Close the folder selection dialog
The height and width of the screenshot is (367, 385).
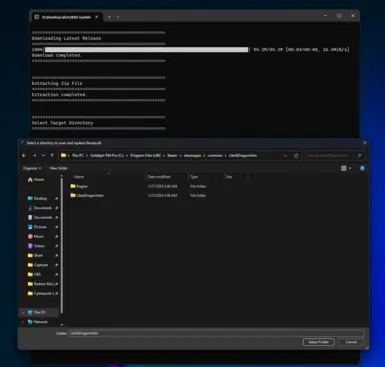[x=364, y=143]
